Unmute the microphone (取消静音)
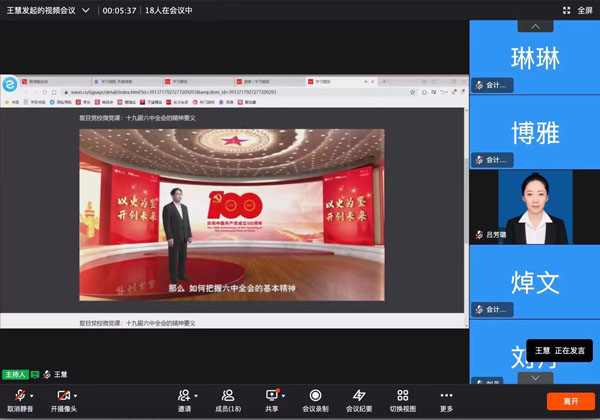This screenshot has height=420, width=600. tap(19, 397)
